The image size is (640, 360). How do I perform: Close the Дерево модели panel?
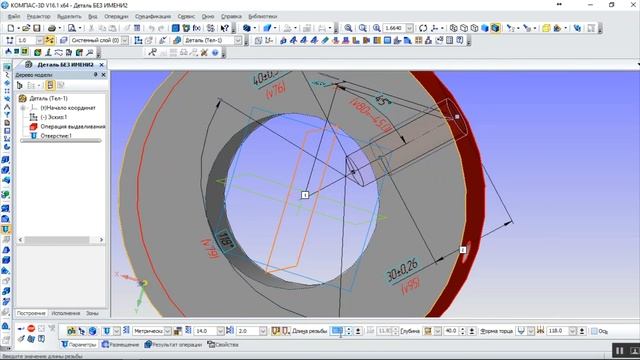pyautogui.click(x=104, y=75)
